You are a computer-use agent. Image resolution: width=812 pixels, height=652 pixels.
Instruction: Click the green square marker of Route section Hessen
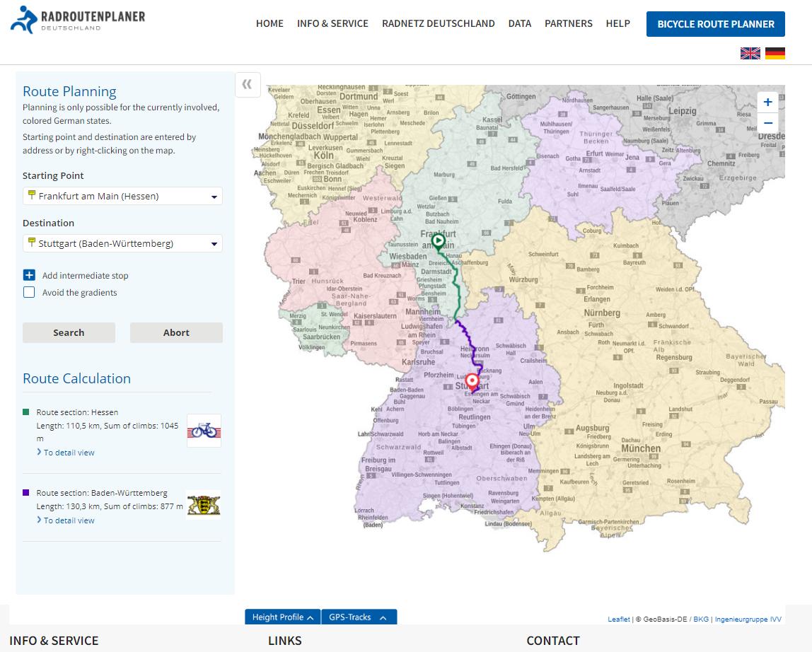pos(27,412)
